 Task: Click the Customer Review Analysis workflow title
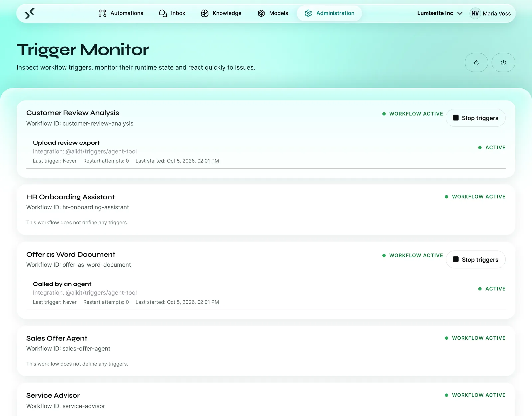72,113
